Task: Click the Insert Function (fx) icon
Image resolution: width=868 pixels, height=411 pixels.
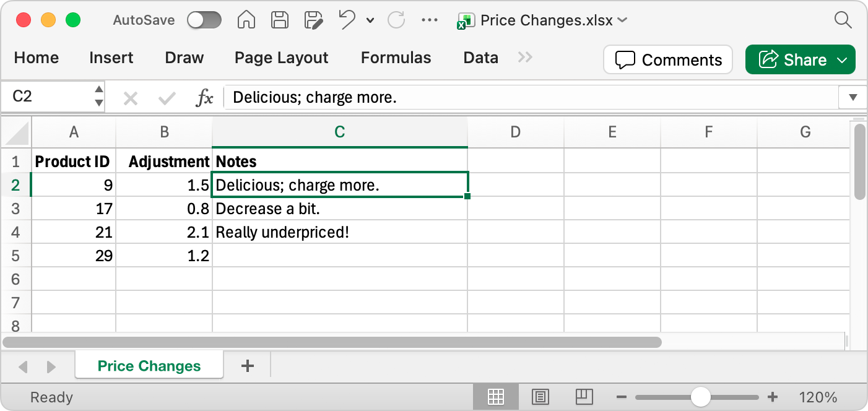Action: click(204, 97)
